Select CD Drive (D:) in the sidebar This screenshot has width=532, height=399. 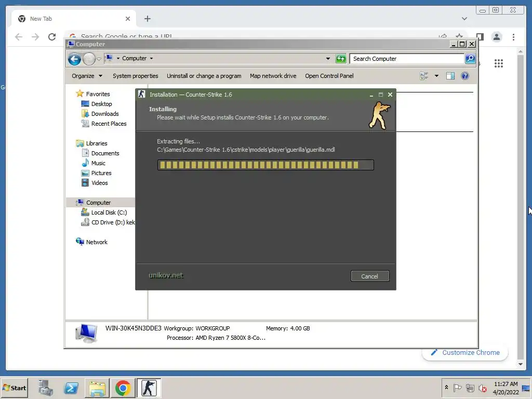108,222
